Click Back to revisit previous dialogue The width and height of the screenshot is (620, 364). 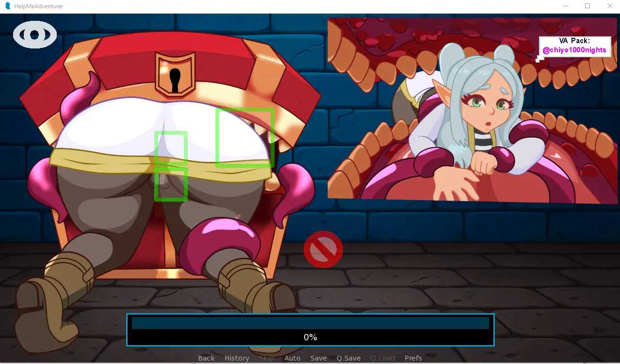pos(206,358)
